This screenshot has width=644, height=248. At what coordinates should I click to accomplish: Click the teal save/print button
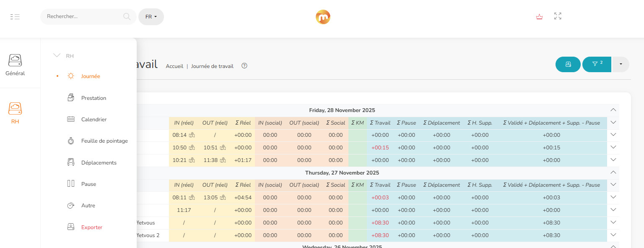click(x=568, y=64)
